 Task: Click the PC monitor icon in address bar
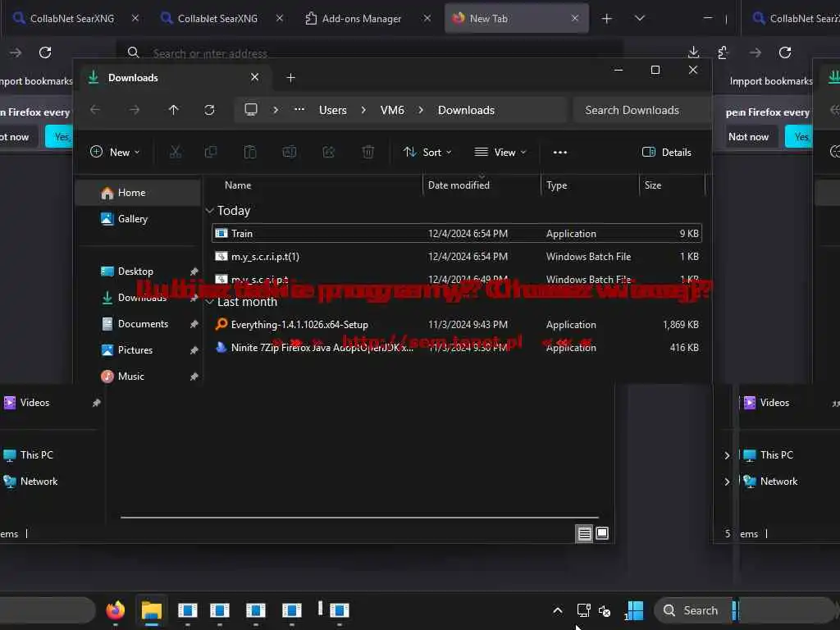251,110
